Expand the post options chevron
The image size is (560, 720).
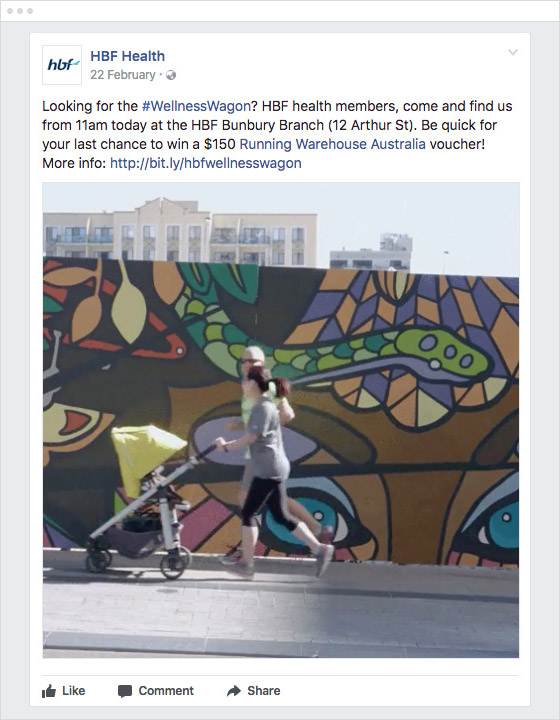coord(513,52)
